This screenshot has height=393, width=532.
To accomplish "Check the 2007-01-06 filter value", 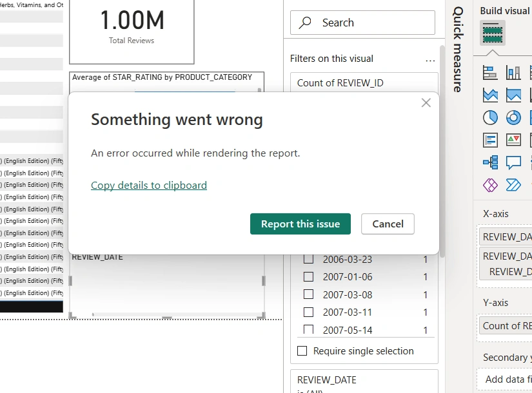I will 308,276.
